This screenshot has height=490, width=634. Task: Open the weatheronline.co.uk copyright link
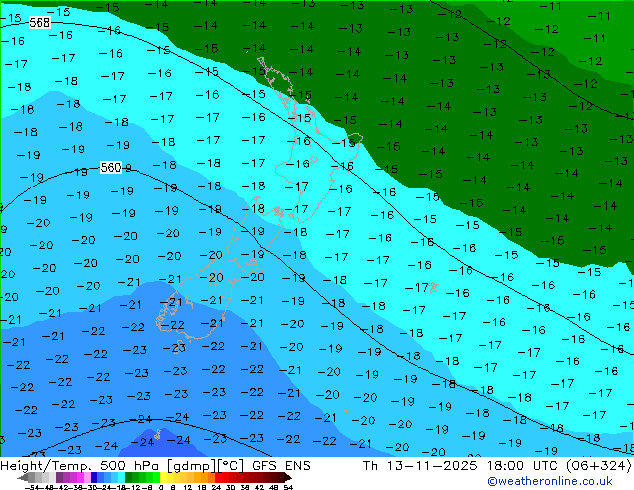click(550, 481)
